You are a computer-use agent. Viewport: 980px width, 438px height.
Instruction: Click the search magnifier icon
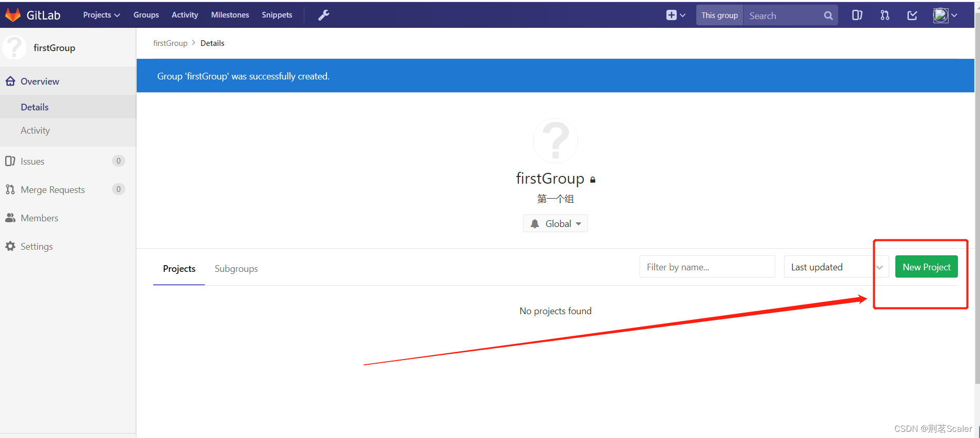pyautogui.click(x=828, y=15)
